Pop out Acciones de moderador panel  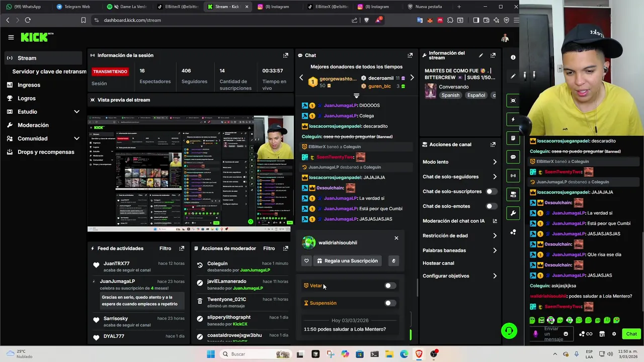tap(285, 248)
